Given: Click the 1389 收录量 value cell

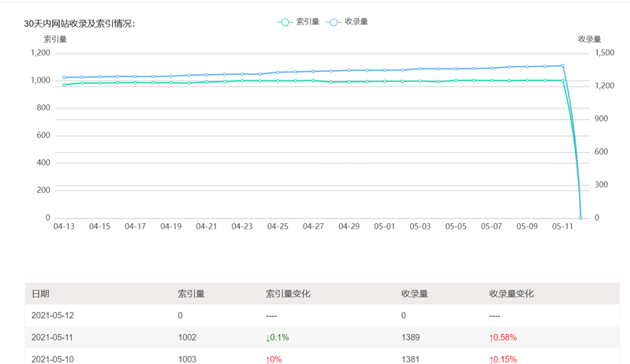Looking at the screenshot, I should tap(410, 337).
